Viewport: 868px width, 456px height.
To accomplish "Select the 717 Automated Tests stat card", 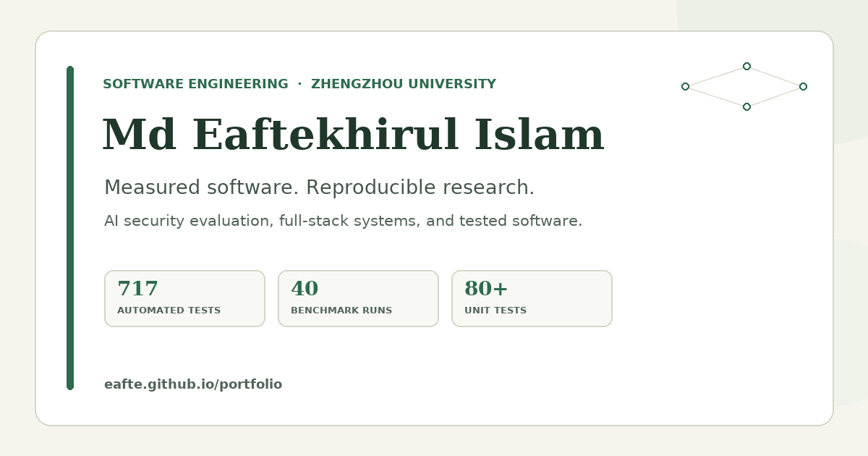I will (x=184, y=298).
